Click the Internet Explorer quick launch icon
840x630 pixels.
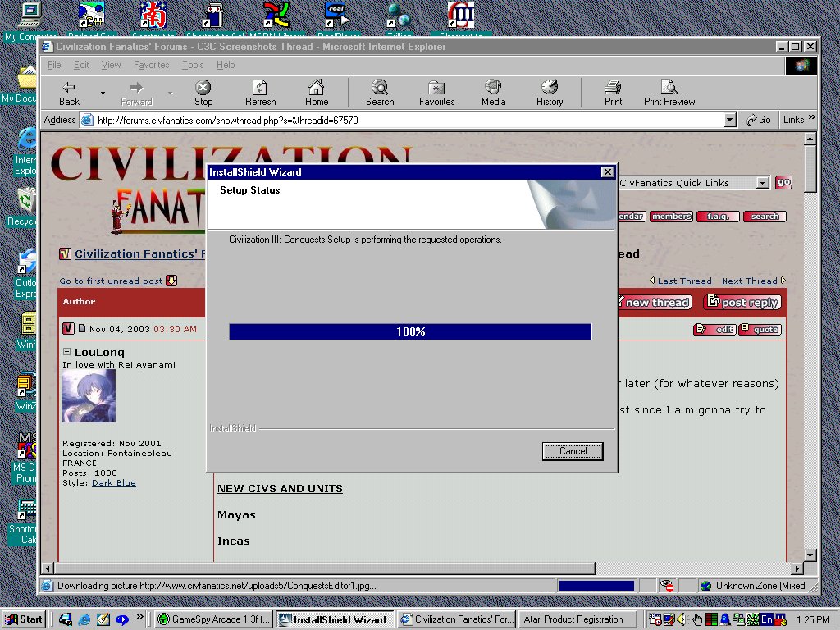(x=84, y=619)
